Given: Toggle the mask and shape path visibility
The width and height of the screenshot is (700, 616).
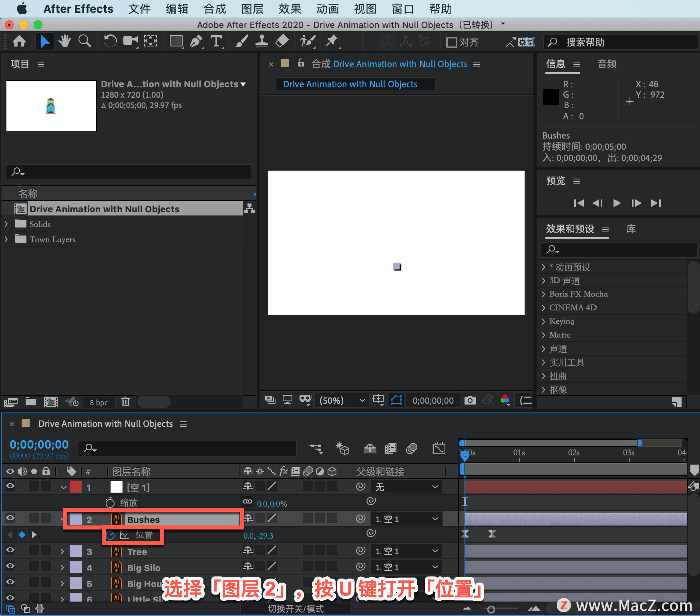Looking at the screenshot, I should pos(396,400).
